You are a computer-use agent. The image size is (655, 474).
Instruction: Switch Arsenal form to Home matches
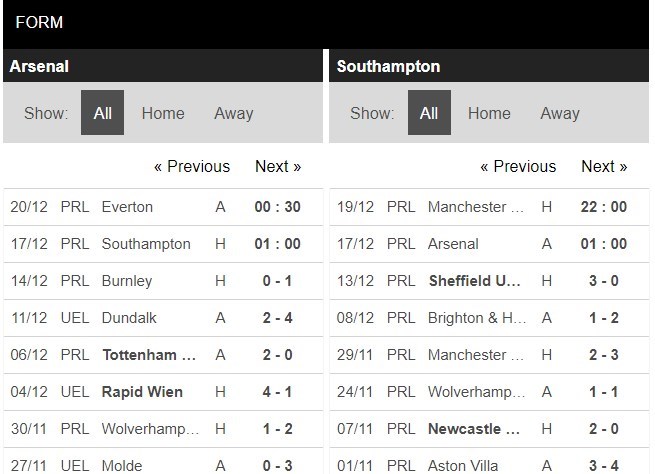click(163, 113)
